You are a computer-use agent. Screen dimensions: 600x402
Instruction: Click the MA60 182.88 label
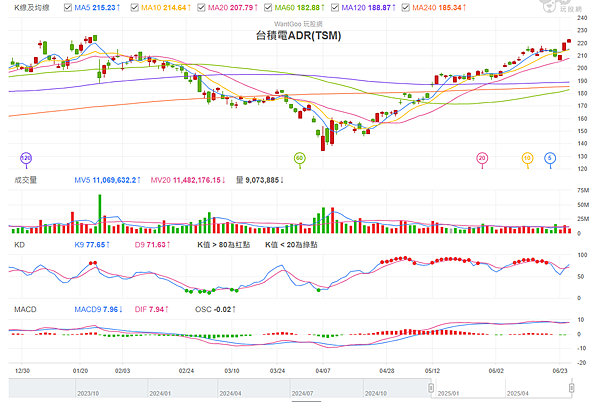pos(299,8)
